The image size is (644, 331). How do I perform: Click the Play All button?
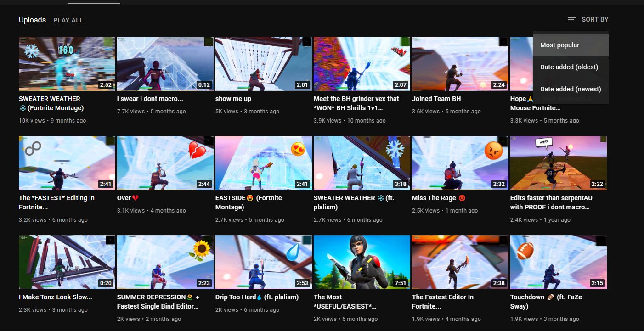[x=68, y=20]
